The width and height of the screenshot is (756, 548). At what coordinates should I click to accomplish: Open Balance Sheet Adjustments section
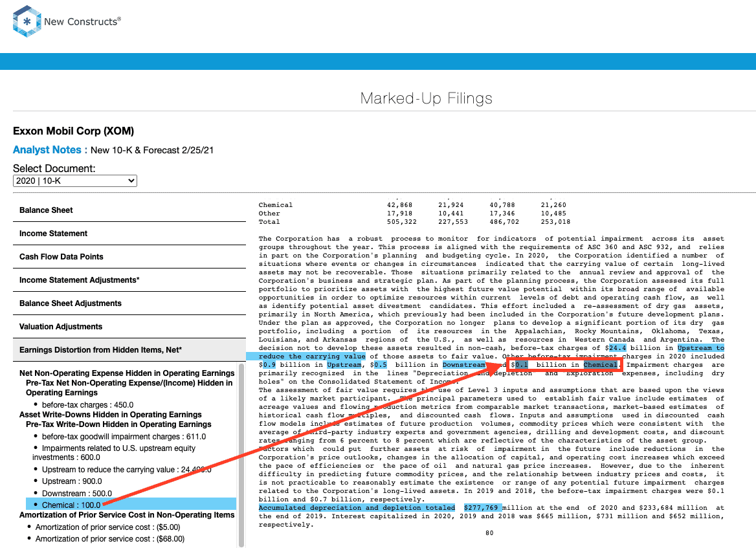(129, 303)
